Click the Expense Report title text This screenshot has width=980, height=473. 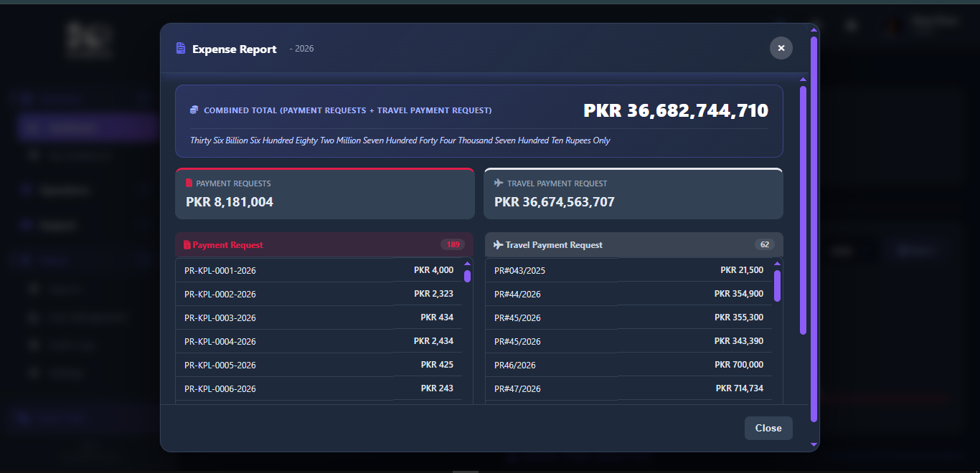235,49
